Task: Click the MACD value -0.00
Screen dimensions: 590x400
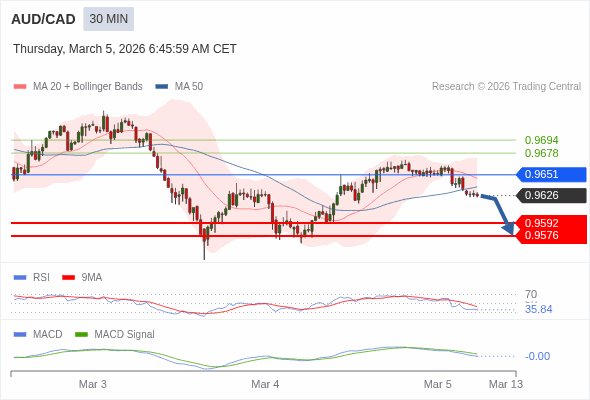Action: pyautogui.click(x=537, y=356)
